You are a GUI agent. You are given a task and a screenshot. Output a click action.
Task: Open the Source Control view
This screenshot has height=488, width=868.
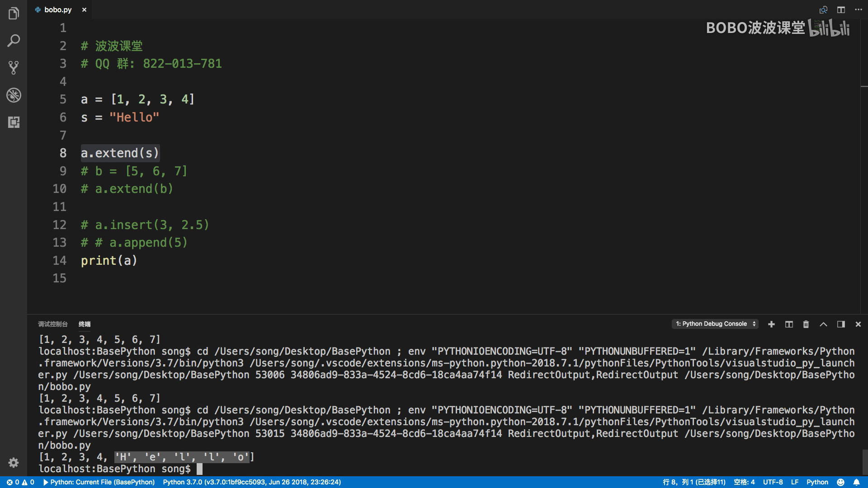pyautogui.click(x=14, y=68)
